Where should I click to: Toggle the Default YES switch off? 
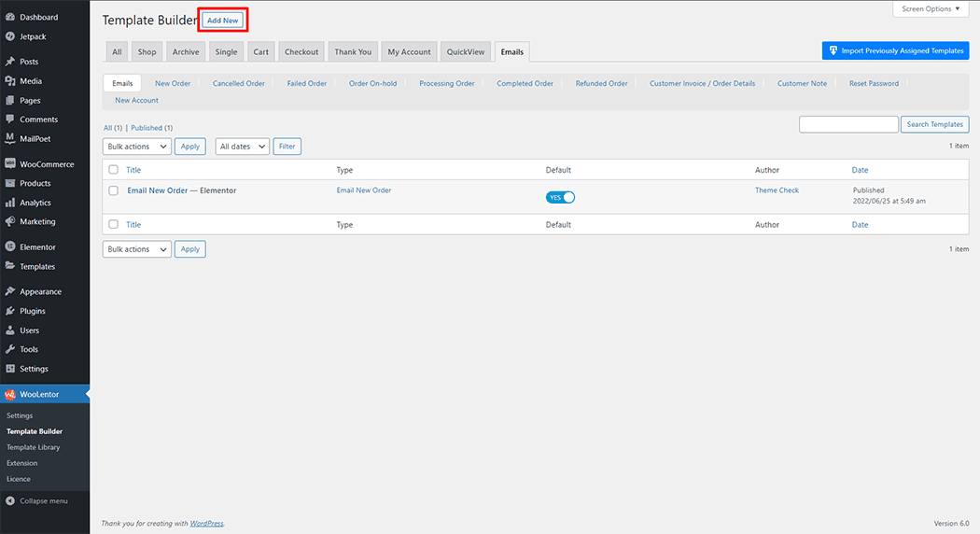(560, 197)
